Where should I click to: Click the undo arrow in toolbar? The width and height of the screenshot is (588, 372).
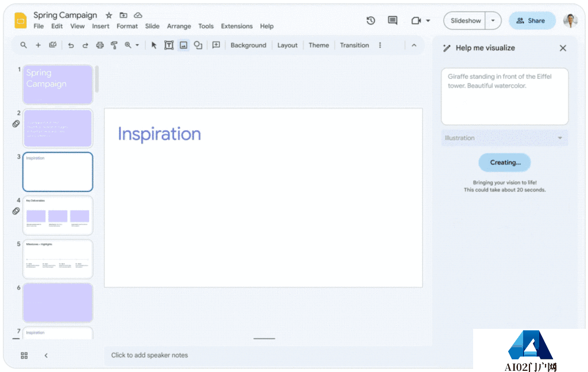click(x=71, y=45)
